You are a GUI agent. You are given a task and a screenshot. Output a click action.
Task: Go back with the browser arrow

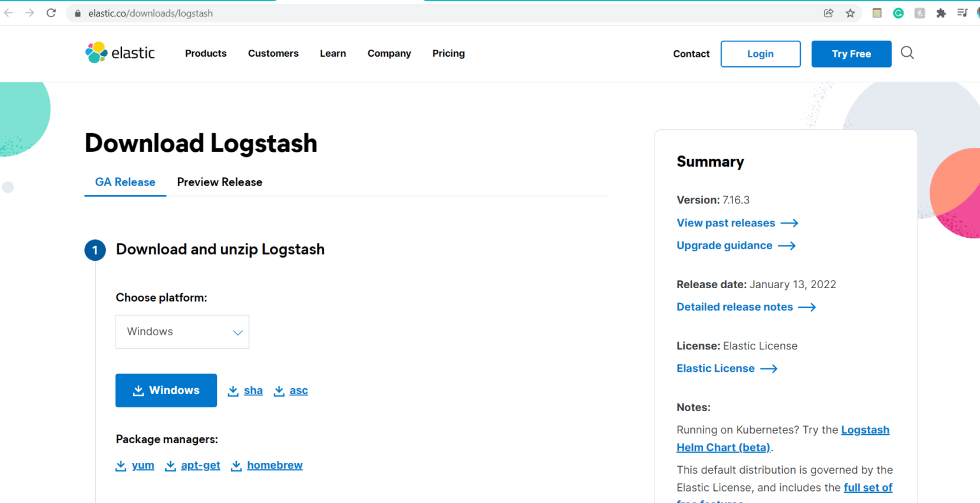point(8,13)
